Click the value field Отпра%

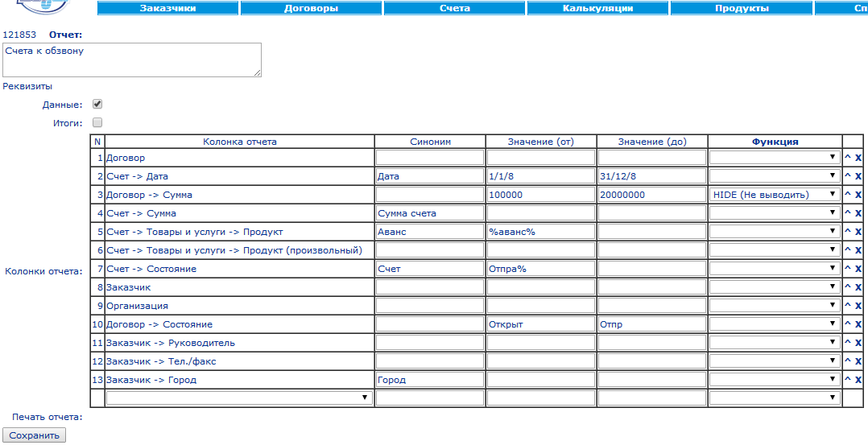coord(541,269)
